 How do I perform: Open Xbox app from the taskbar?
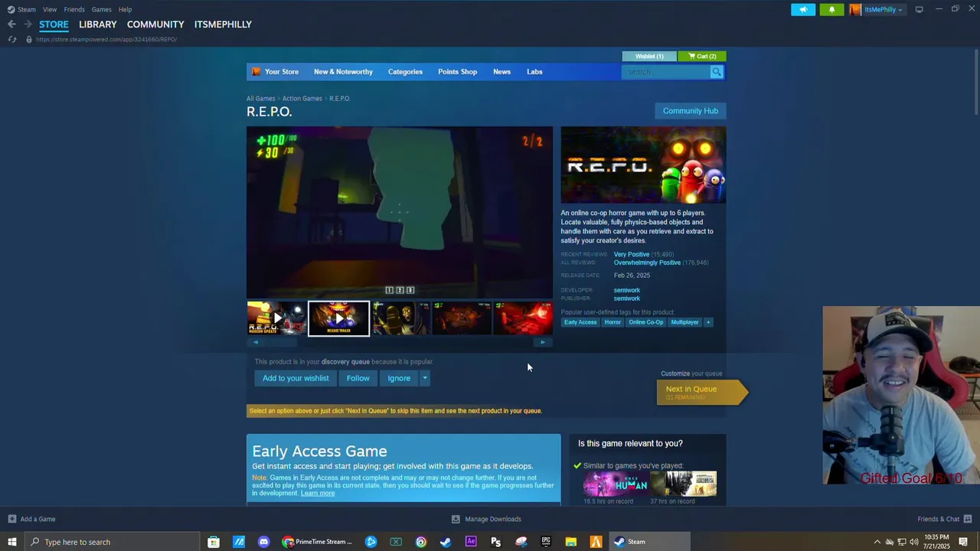pos(396,542)
